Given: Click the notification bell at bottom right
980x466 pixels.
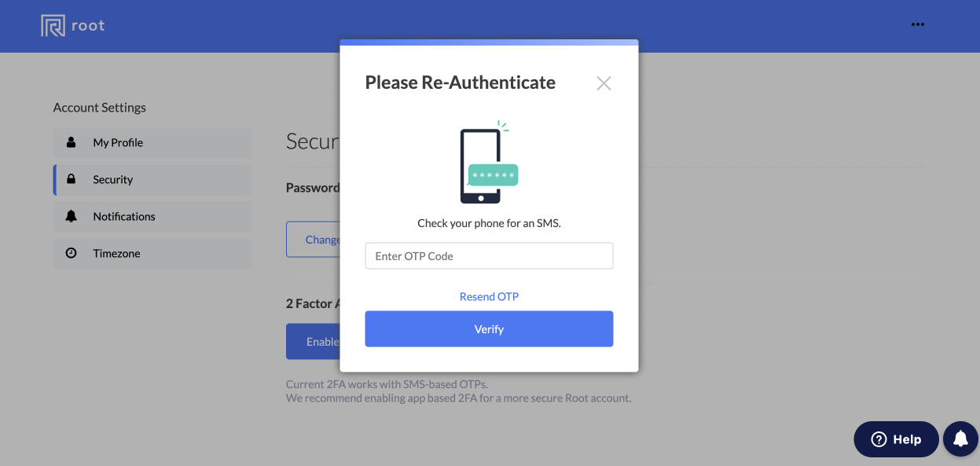Looking at the screenshot, I should pyautogui.click(x=960, y=439).
